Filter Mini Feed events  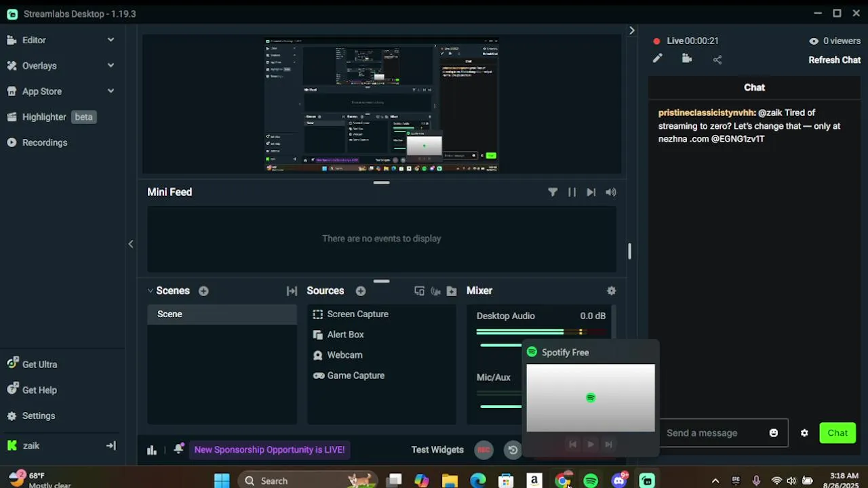(x=553, y=192)
